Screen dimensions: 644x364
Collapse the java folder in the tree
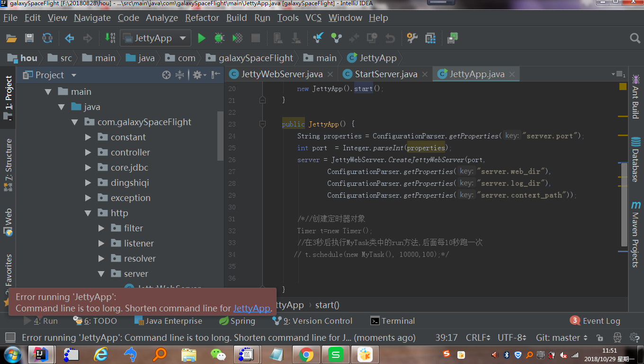(61, 107)
